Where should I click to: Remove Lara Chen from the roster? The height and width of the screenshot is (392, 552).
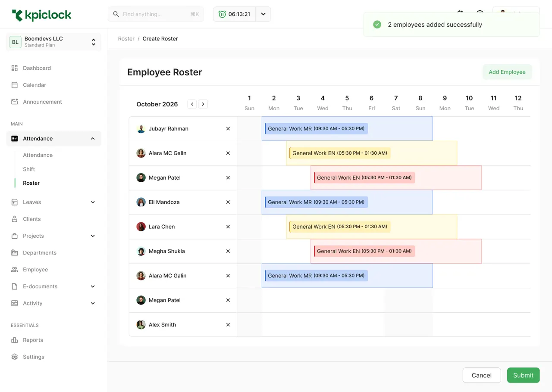coord(228,227)
